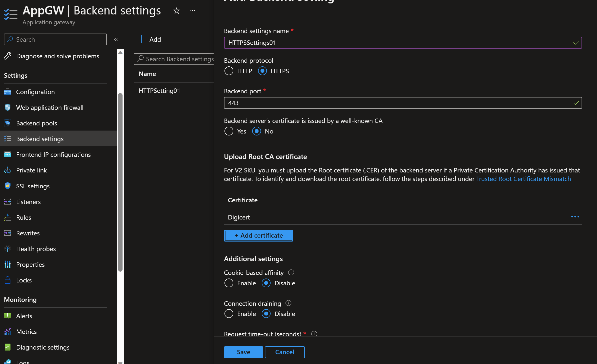Open the ellipsis menu beside page title

[192, 11]
